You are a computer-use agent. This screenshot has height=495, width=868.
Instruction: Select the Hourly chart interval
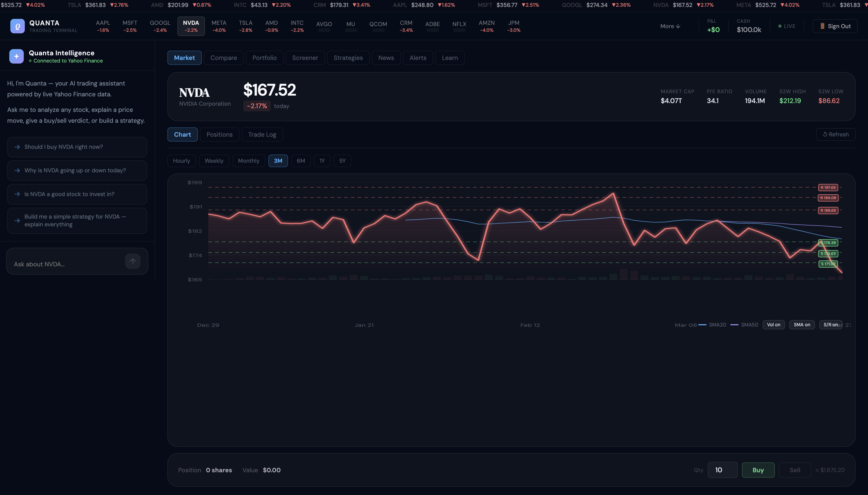(181, 161)
